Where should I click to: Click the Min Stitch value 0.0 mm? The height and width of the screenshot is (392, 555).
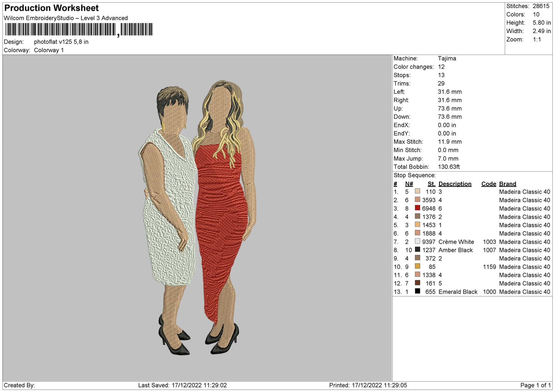pos(448,150)
